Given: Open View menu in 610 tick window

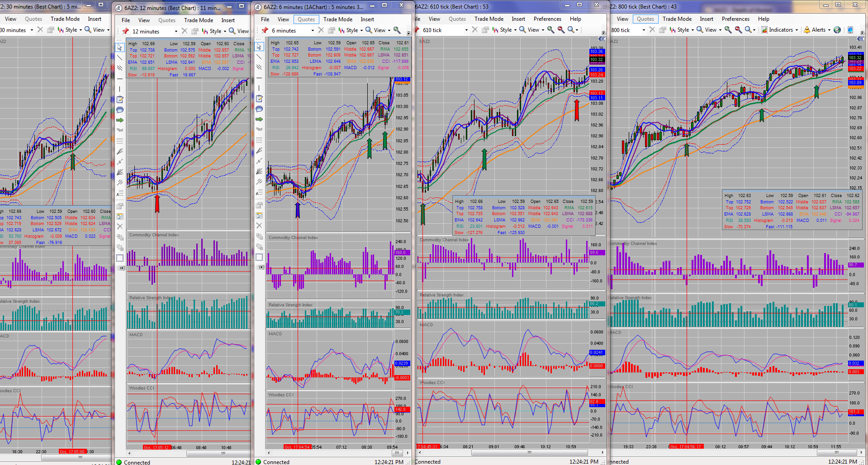Looking at the screenshot, I should [434, 19].
